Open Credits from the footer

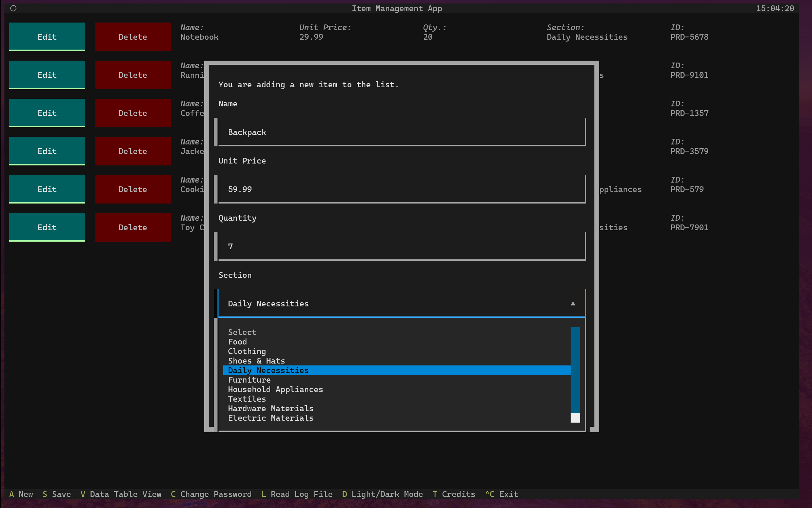click(x=454, y=494)
